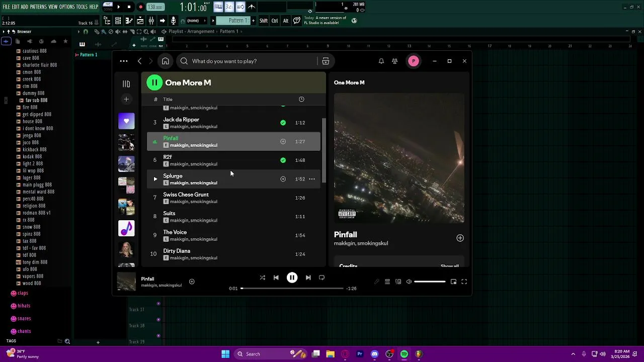Open Connect to a device in Spotify

398,282
